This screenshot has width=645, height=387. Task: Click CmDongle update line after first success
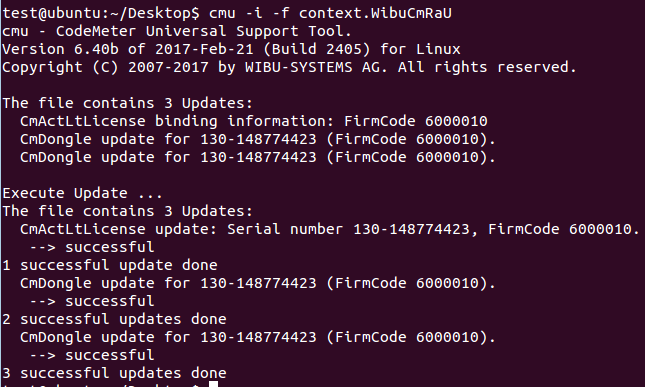(x=258, y=283)
